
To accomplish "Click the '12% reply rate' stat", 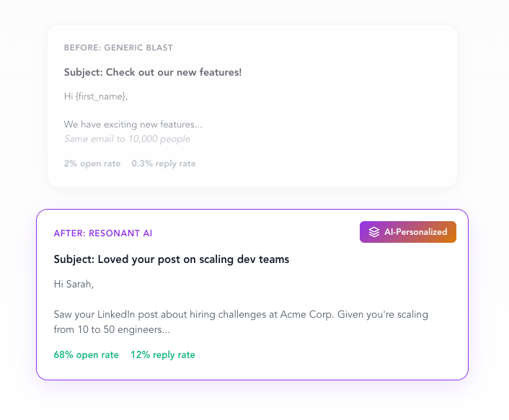I will tap(163, 355).
